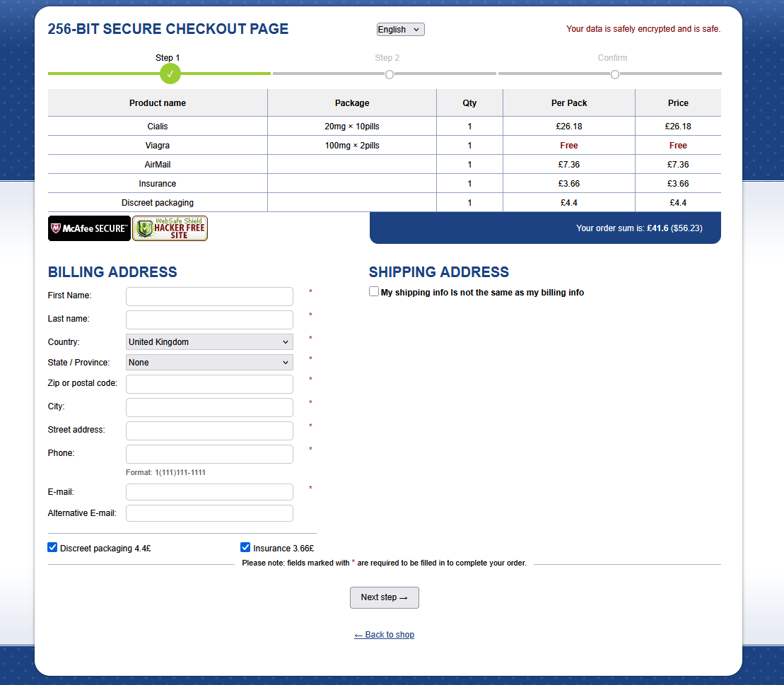Screen dimensions: 784x685
Task: Click the McAfee SECURE badge
Action: pos(89,228)
